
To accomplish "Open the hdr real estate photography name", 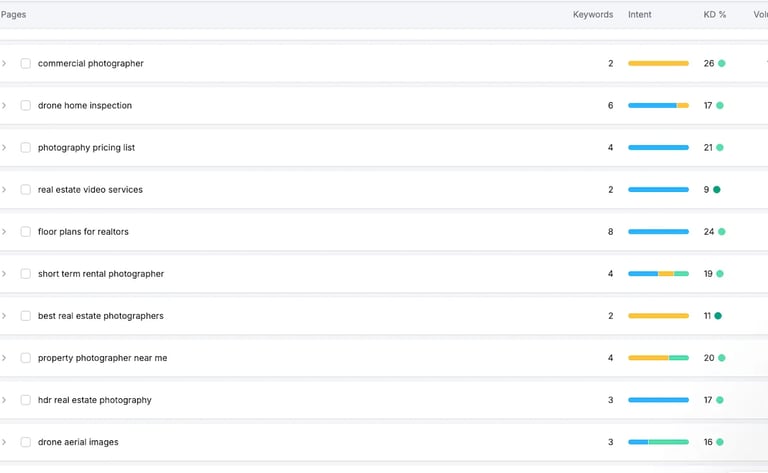I will (95, 400).
